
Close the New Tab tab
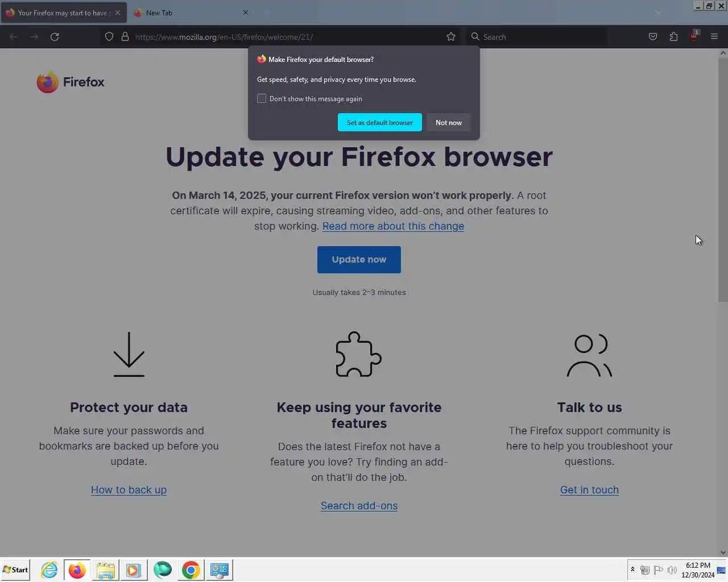(246, 13)
